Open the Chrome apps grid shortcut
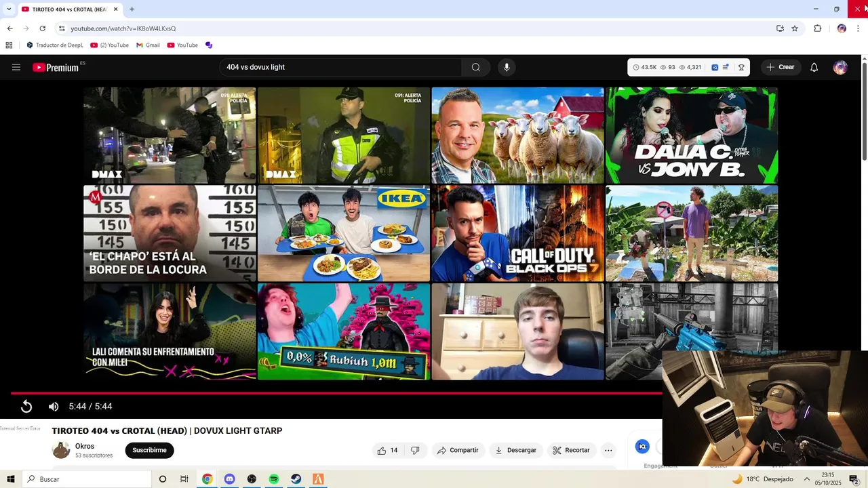868x488 pixels. (9, 45)
